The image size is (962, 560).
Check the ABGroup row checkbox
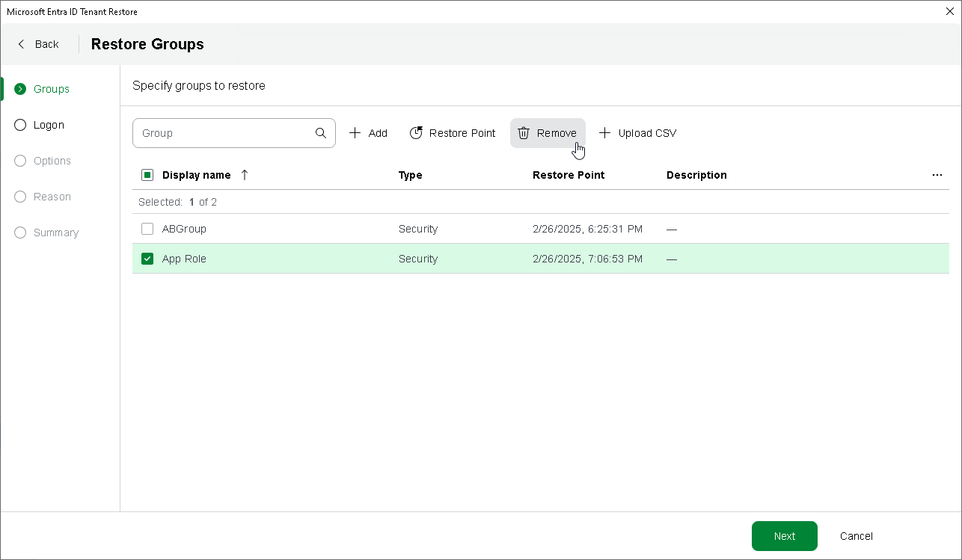click(147, 229)
